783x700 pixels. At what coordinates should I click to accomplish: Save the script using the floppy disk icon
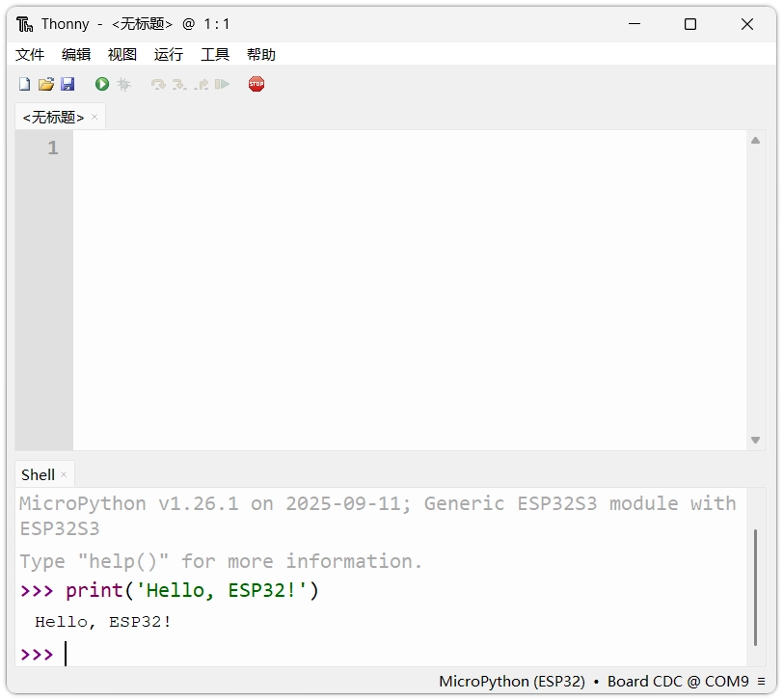tap(67, 85)
